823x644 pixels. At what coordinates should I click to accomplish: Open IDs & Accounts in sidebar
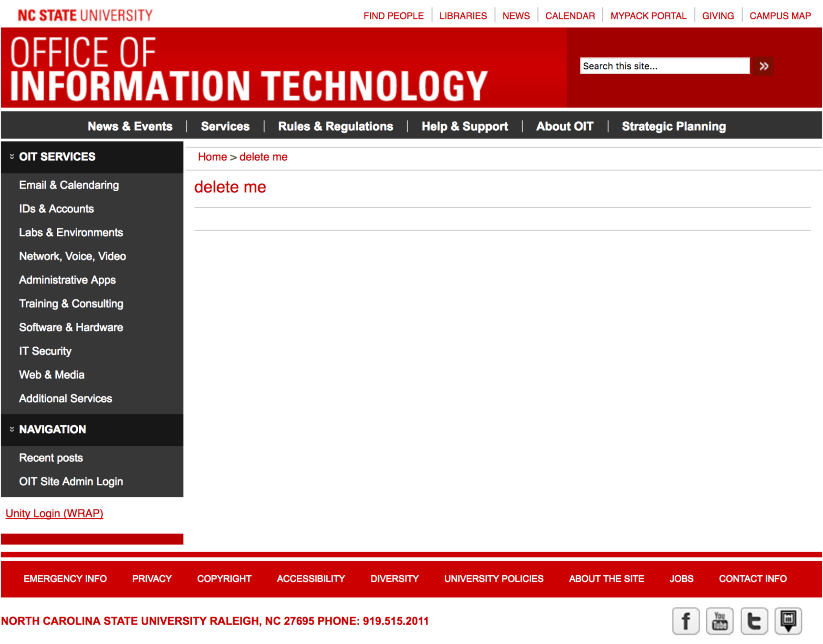click(56, 209)
